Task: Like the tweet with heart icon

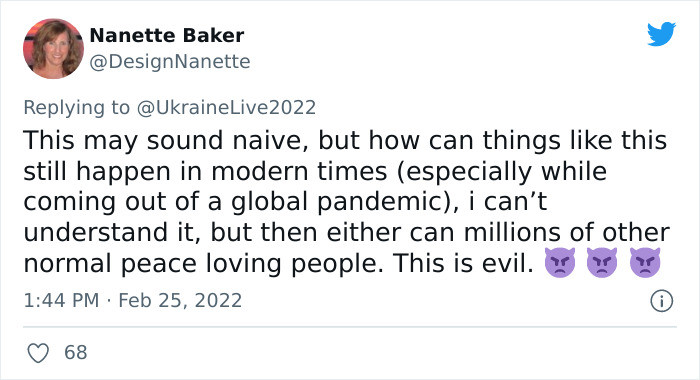Action: pos(38,353)
